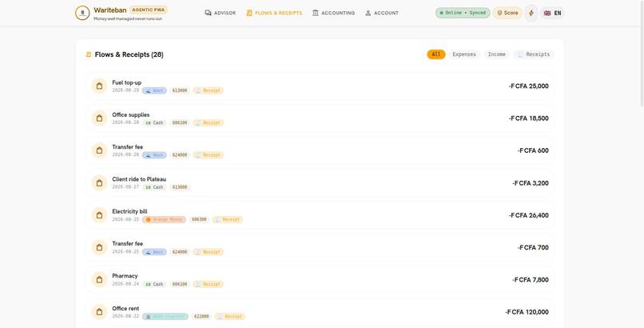Click the bag icon for Electricity bill

click(99, 215)
